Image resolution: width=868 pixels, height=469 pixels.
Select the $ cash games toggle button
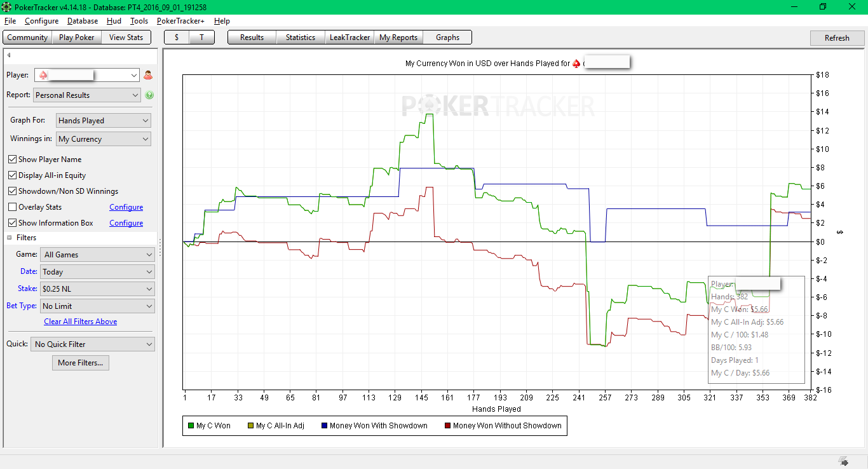click(x=177, y=37)
